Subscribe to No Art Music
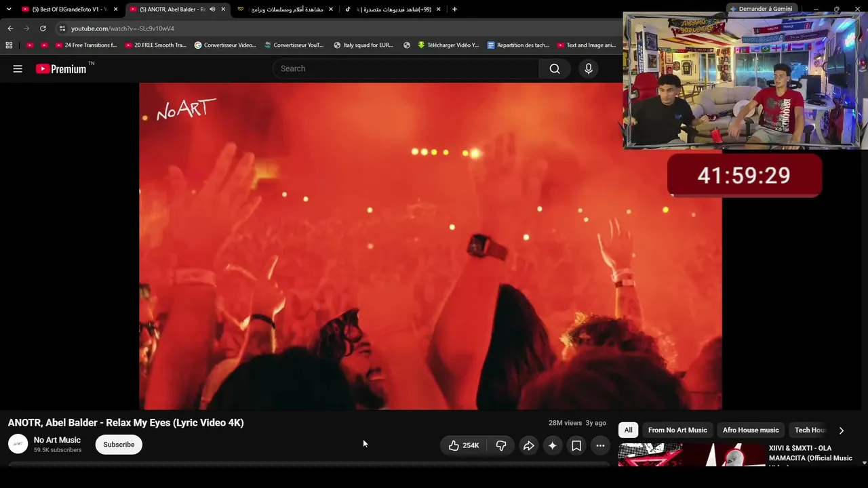This screenshot has height=488, width=868. pyautogui.click(x=119, y=445)
